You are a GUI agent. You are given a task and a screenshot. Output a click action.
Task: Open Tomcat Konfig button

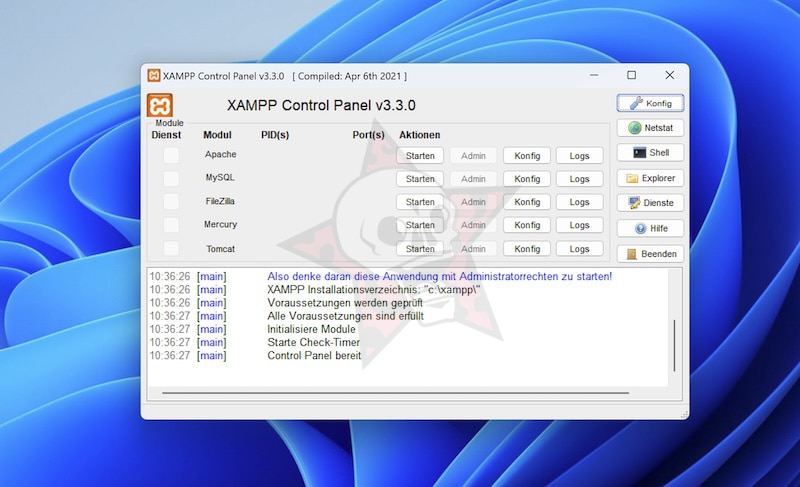click(527, 248)
